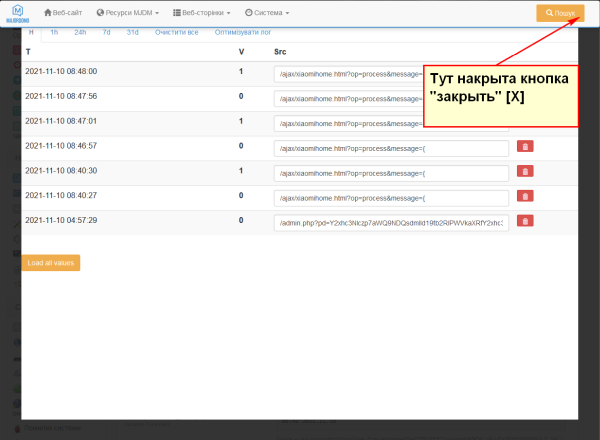Click the Src field for 08:46:57
Image resolution: width=600 pixels, height=440 pixels.
click(x=391, y=148)
